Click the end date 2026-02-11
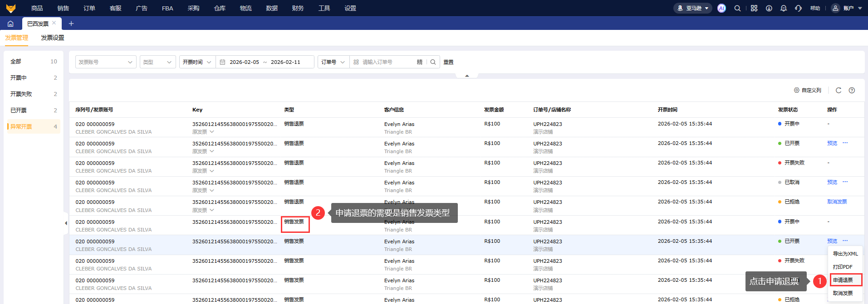 (x=285, y=62)
